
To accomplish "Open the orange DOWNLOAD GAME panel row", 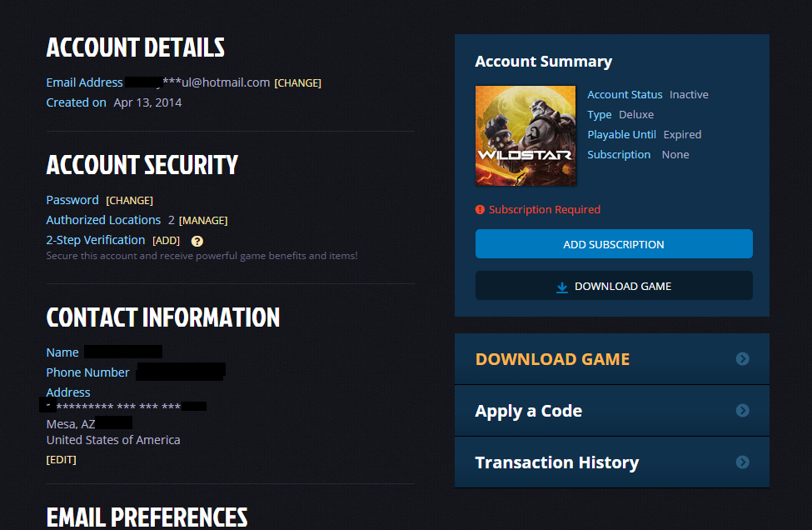I will [611, 359].
